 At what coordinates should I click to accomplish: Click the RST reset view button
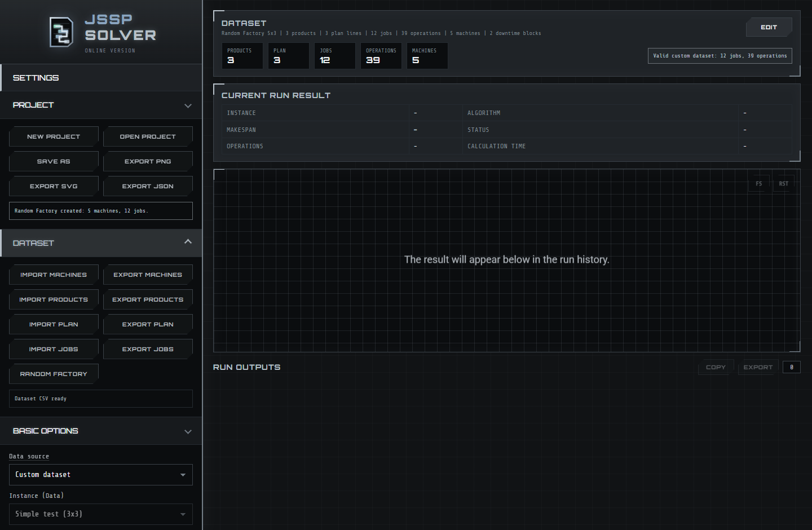(783, 184)
